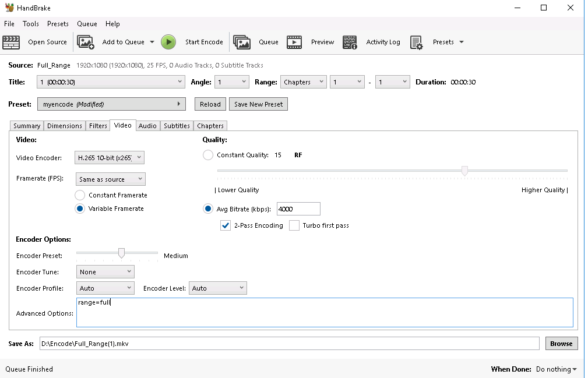The image size is (588, 378).
Task: Select the Constant Framerate radio button
Action: [x=80, y=195]
